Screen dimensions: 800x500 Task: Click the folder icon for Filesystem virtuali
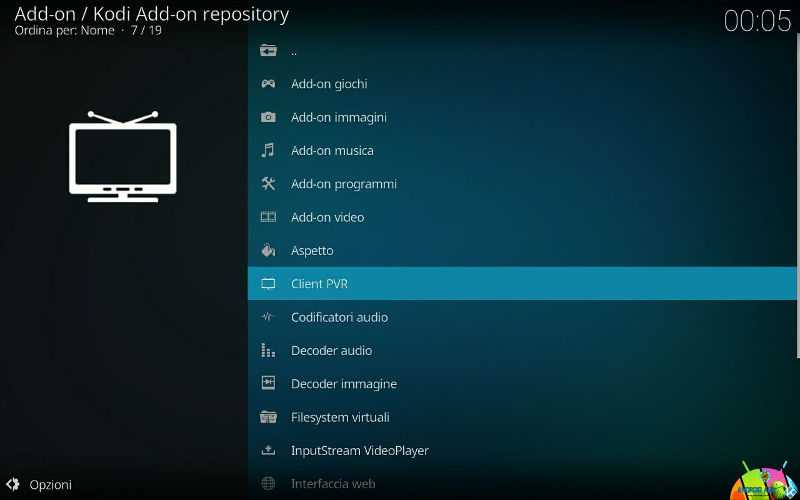click(x=268, y=417)
